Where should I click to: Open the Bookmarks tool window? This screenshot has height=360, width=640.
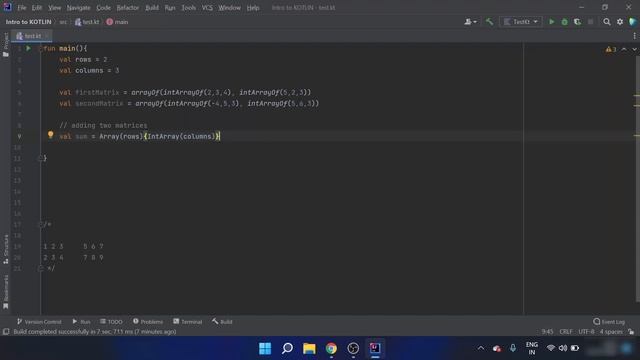pyautogui.click(x=5, y=291)
